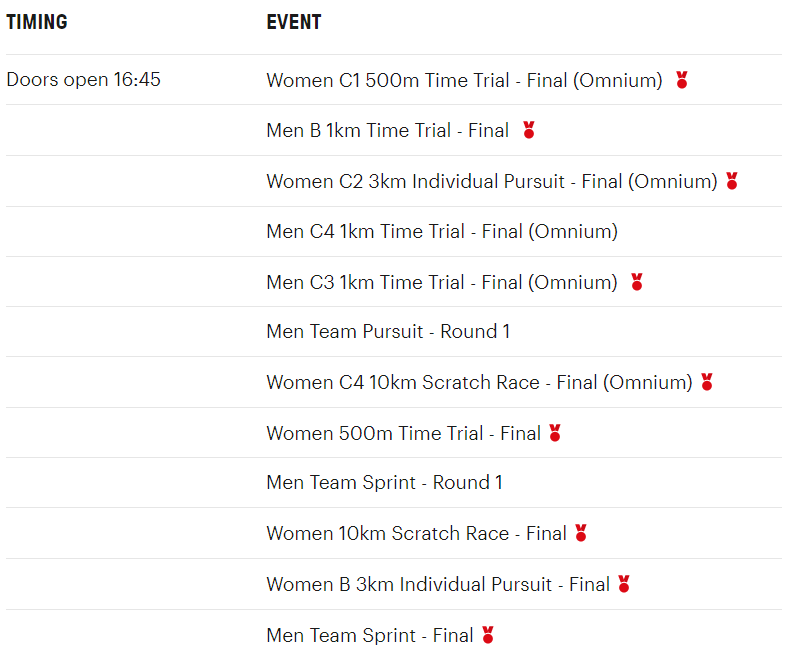Viewport: 789px width, 665px height.
Task: Click the EVENT column header
Action: pyautogui.click(x=294, y=22)
